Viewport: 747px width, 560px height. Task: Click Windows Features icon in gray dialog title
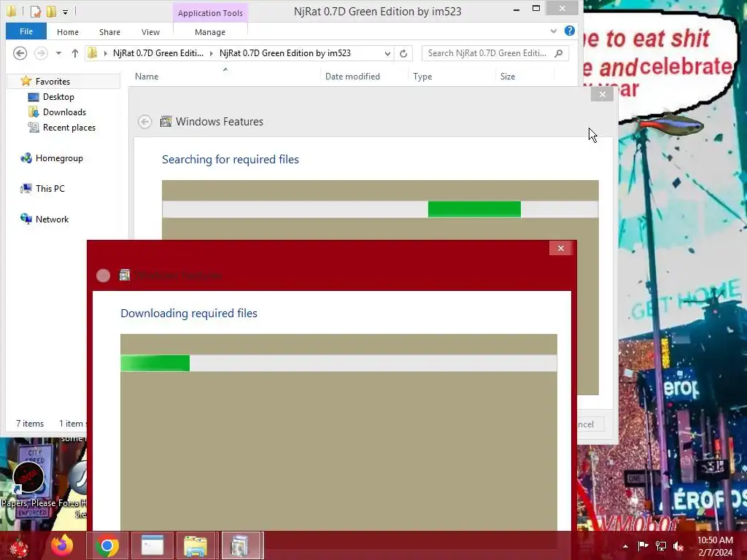point(166,122)
